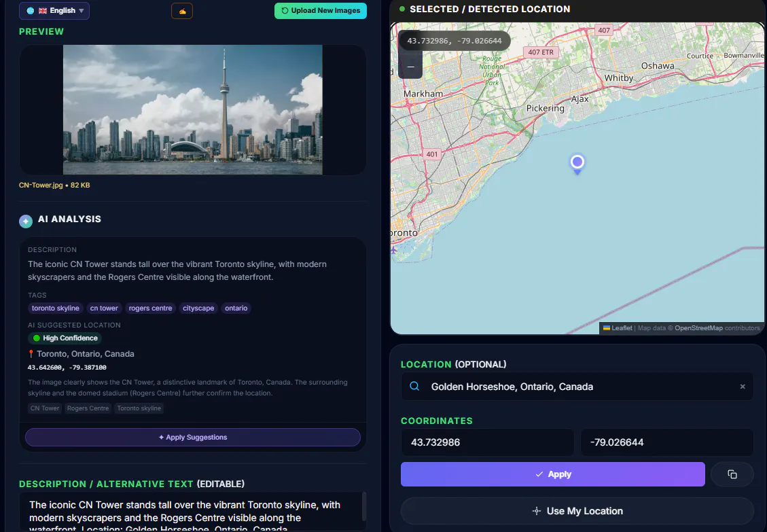Image resolution: width=767 pixels, height=532 pixels.
Task: Click the Ajax label on the map
Action: (x=579, y=99)
